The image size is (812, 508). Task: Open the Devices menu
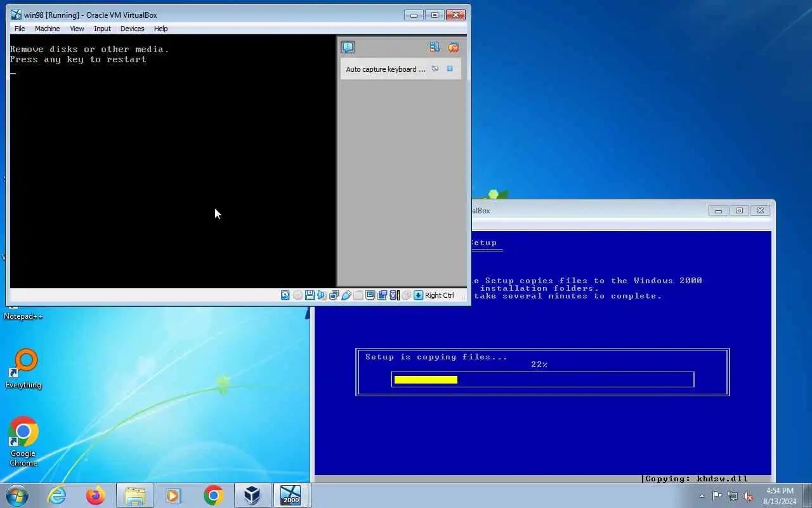tap(133, 29)
